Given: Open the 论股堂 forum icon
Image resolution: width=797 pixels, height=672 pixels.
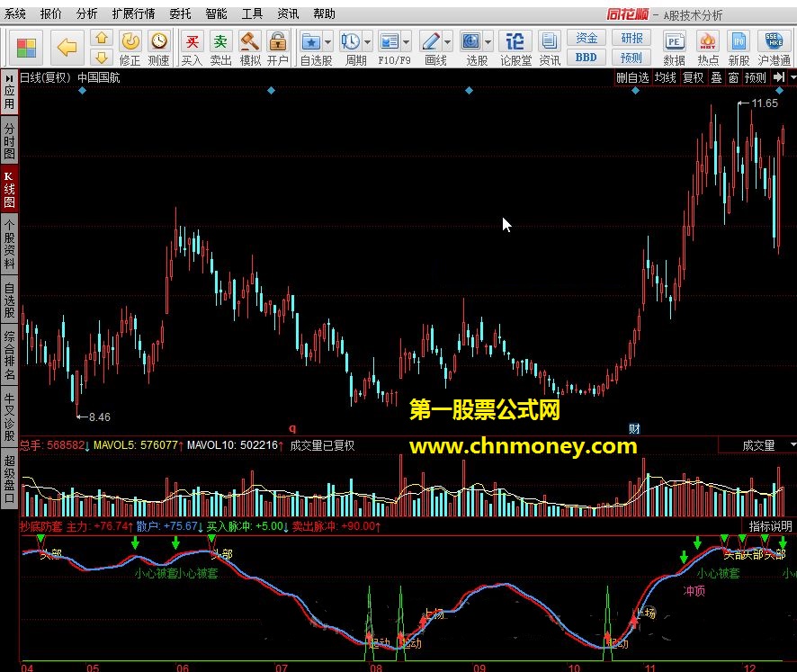Looking at the screenshot, I should pos(515,49).
